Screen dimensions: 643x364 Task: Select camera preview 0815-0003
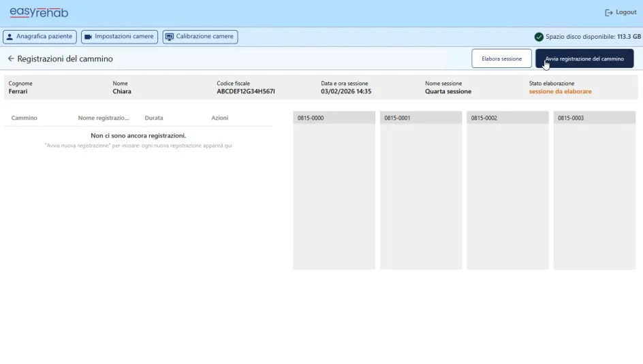594,191
